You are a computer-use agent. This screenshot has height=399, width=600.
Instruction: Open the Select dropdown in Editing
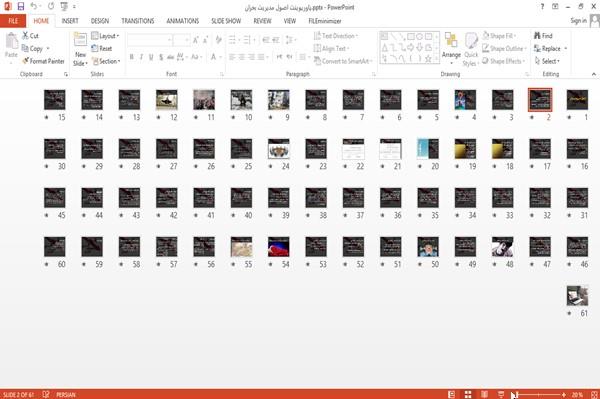[547, 61]
